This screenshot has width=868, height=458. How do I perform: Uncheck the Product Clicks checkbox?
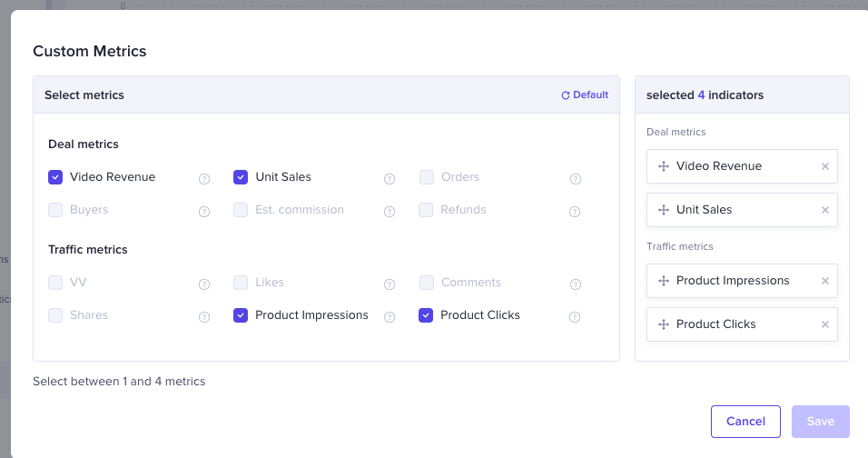pyautogui.click(x=426, y=315)
